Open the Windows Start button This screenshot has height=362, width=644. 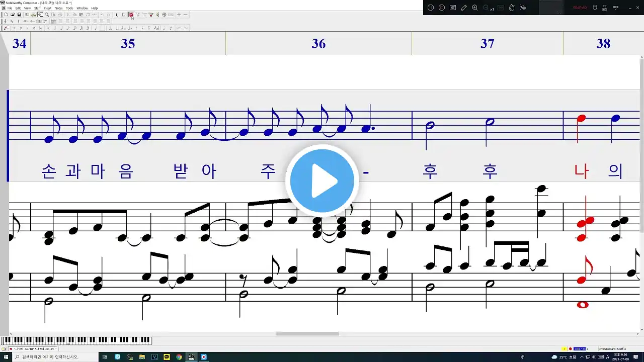6,357
